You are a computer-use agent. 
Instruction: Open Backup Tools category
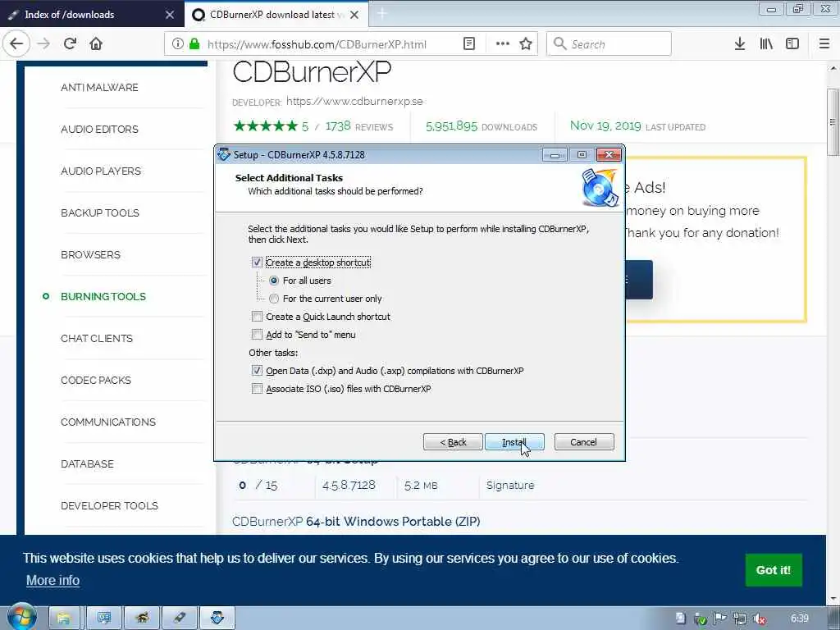click(x=99, y=212)
